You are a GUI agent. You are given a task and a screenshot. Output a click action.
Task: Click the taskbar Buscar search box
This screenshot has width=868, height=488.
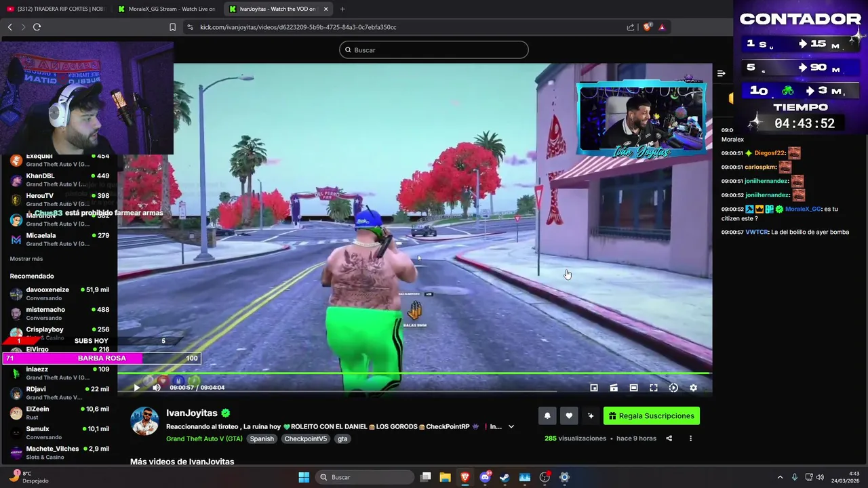point(366,477)
